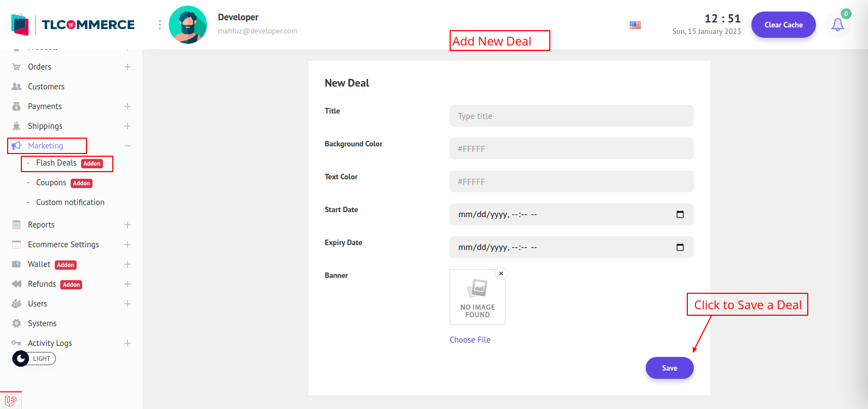Open Coupons under Marketing
The image size is (868, 409).
pyautogui.click(x=51, y=183)
